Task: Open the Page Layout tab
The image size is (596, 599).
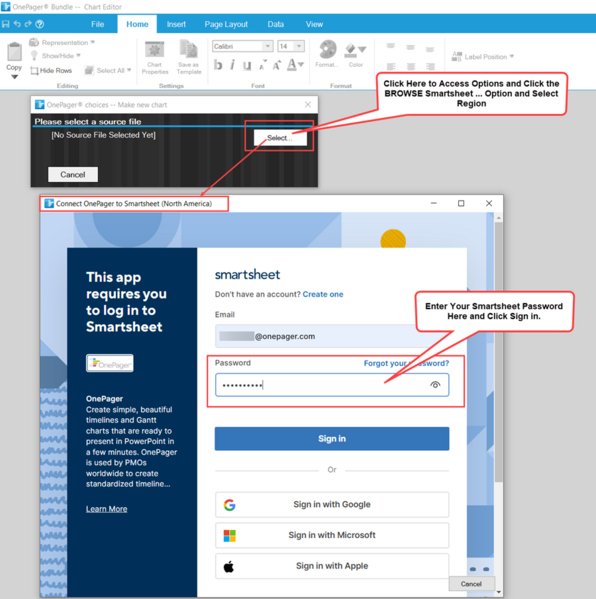Action: point(226,24)
